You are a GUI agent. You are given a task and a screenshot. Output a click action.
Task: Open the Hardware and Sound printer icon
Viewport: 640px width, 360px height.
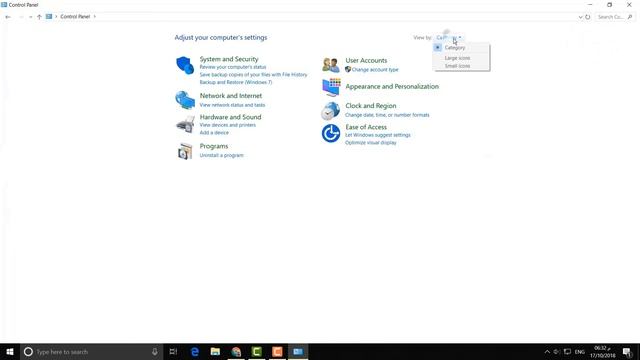[185, 124]
